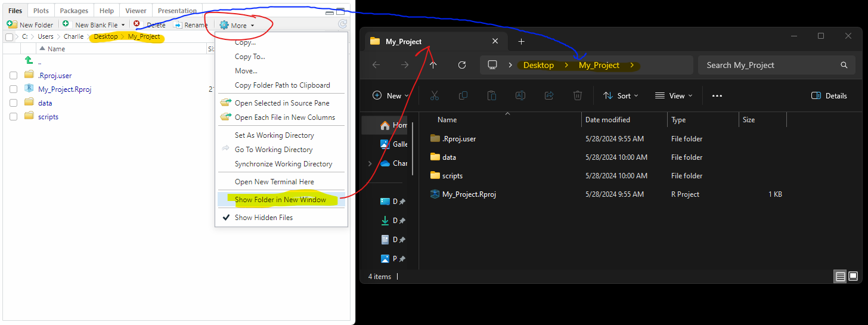
Task: Click the Delete icon in Files pane
Action: (x=137, y=24)
